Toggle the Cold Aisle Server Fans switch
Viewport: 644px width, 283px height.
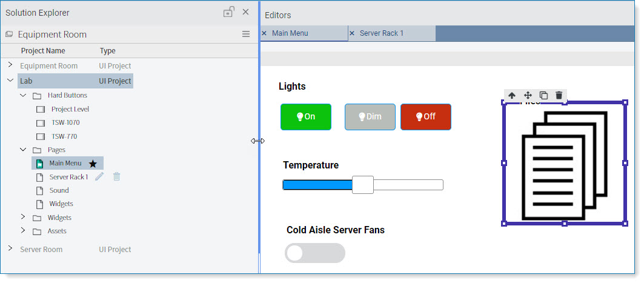(315, 253)
